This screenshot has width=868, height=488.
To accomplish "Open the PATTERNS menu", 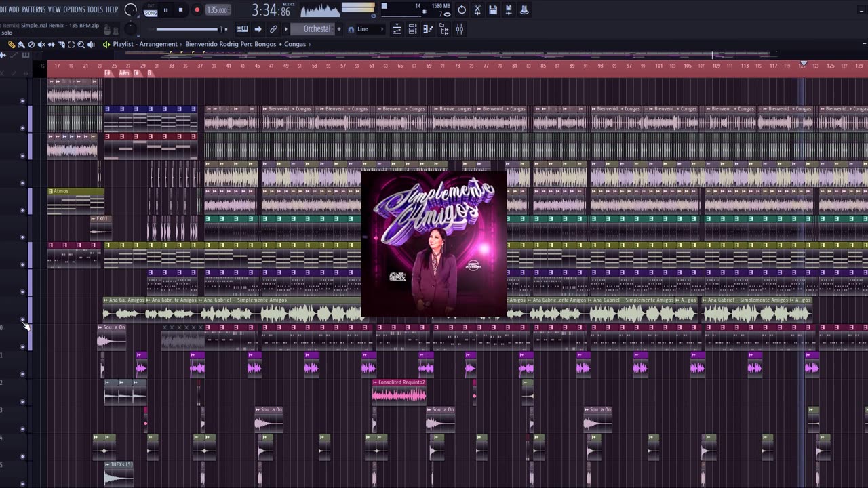I will tap(33, 9).
